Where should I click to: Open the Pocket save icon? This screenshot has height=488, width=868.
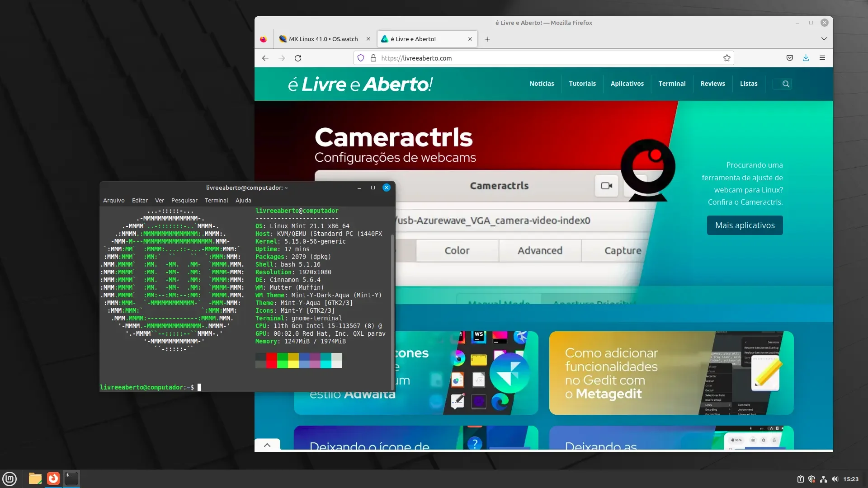[x=790, y=58]
